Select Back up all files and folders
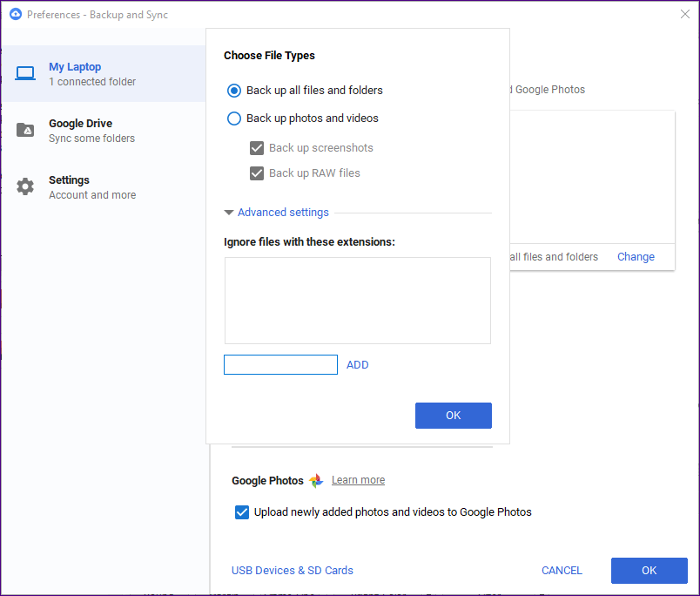The width and height of the screenshot is (700, 596). [234, 91]
